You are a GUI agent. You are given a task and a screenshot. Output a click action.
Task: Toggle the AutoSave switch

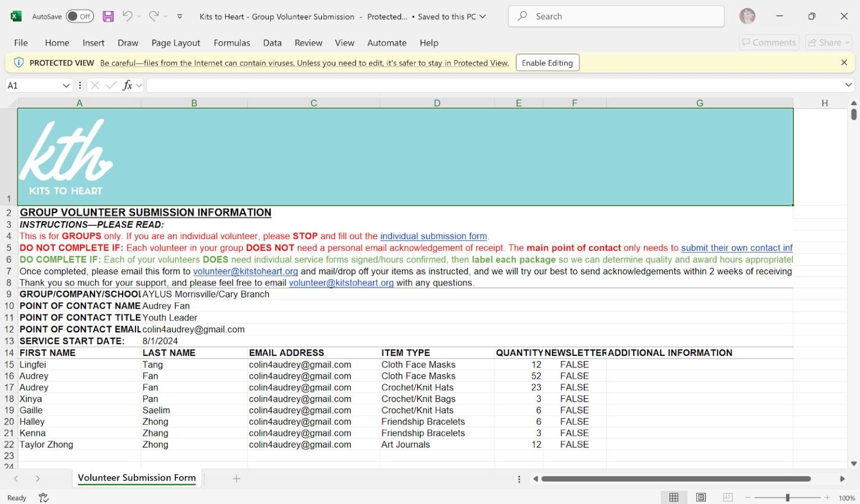point(80,16)
